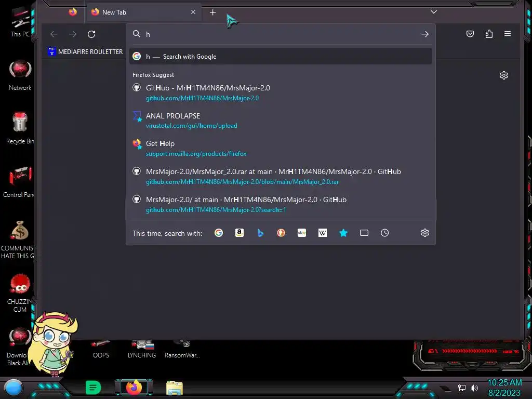The height and width of the screenshot is (399, 532).
Task: Expand the list all tabs chevron
Action: (434, 12)
